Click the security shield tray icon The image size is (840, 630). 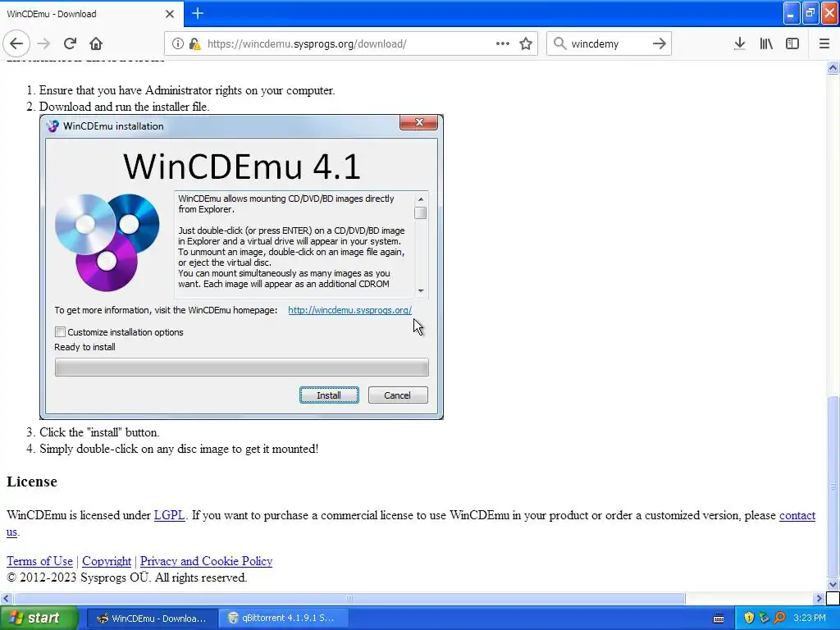[x=748, y=618]
